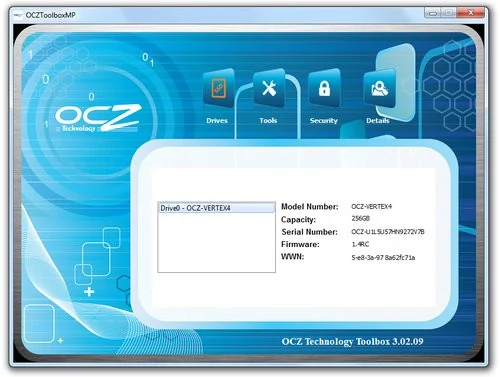Image resolution: width=500 pixels, height=377 pixels.
Task: Click the Tools tab label
Action: click(268, 120)
